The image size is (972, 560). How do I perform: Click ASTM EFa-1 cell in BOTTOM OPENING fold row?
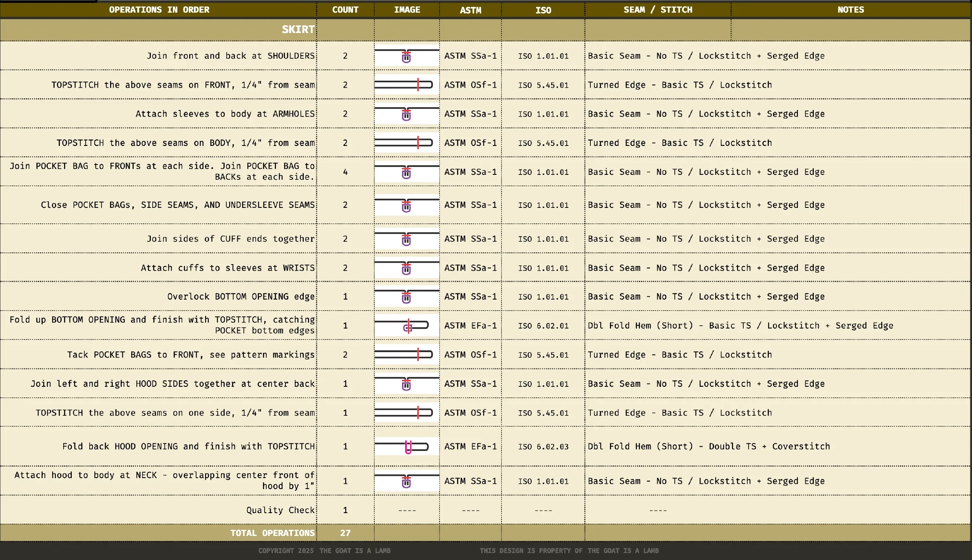(x=471, y=326)
